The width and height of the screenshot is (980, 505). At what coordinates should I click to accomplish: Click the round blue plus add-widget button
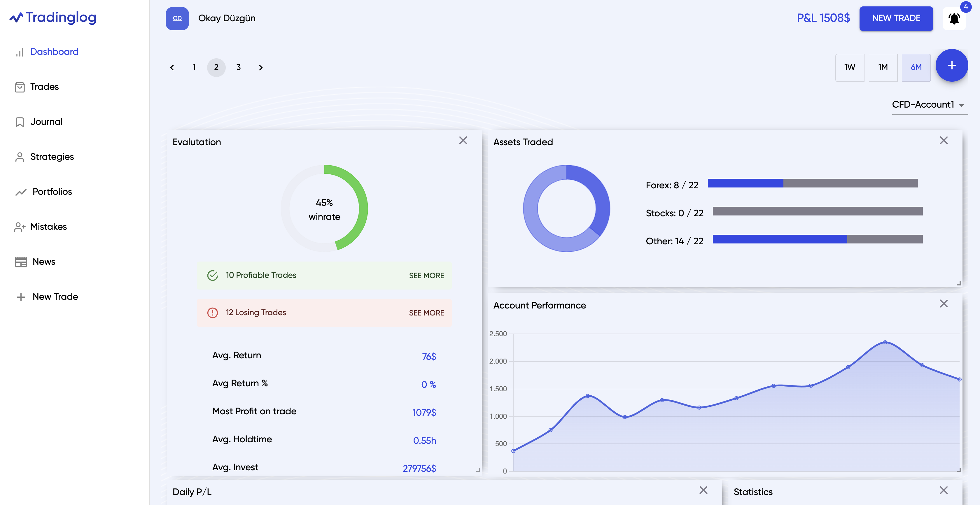click(951, 65)
